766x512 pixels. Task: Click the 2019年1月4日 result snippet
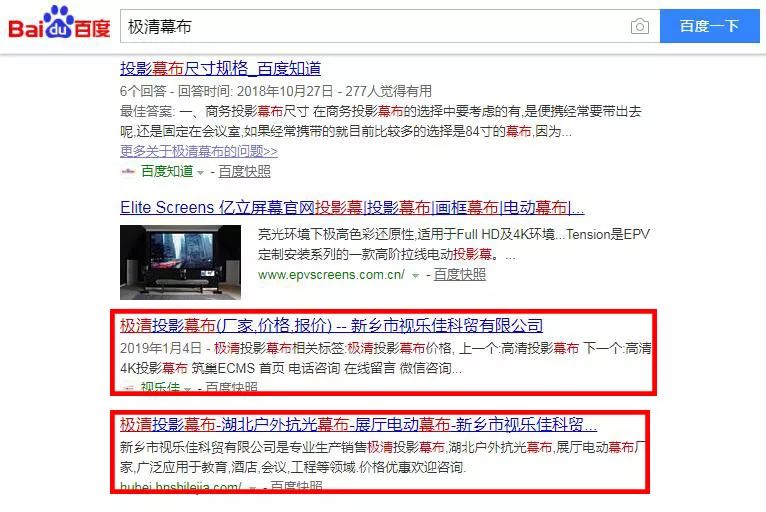pos(385,358)
